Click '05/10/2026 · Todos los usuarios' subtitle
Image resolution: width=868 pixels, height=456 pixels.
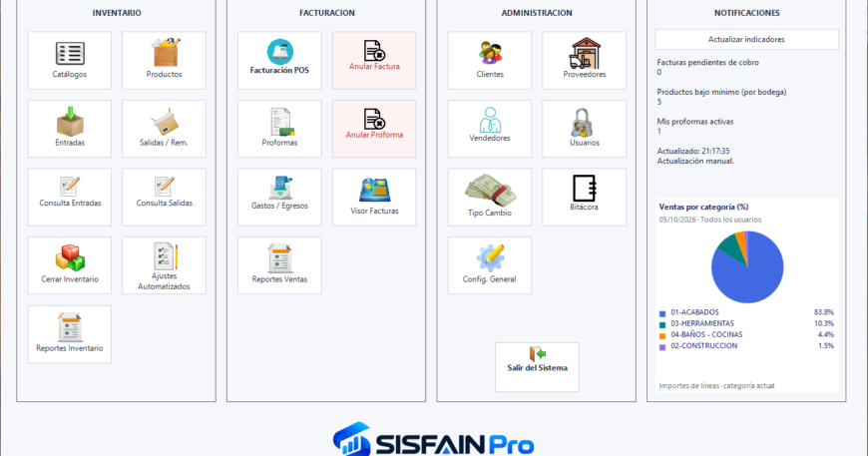[710, 220]
